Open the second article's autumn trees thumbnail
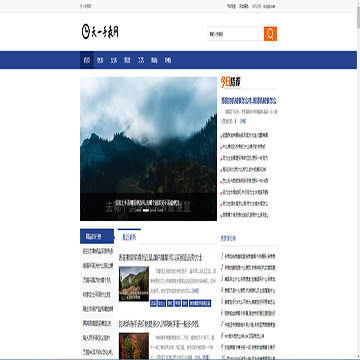This screenshot has width=360, height=360. click(x=134, y=346)
